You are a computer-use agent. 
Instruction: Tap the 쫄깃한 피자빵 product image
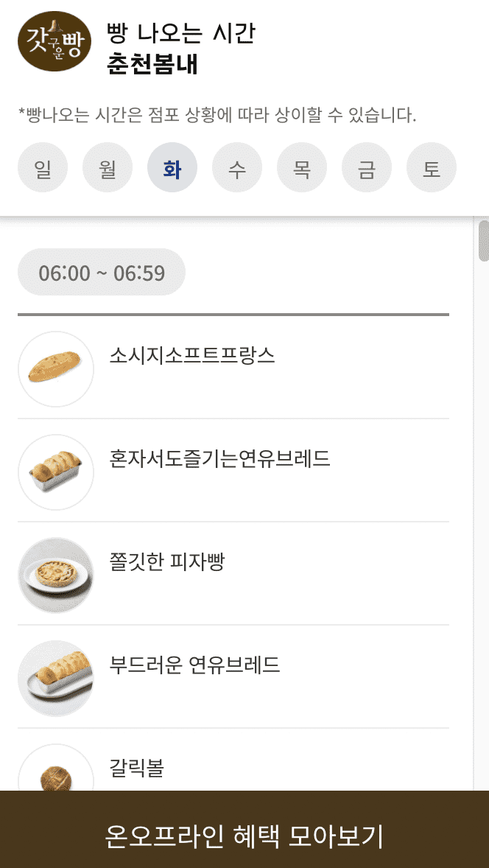click(x=56, y=575)
